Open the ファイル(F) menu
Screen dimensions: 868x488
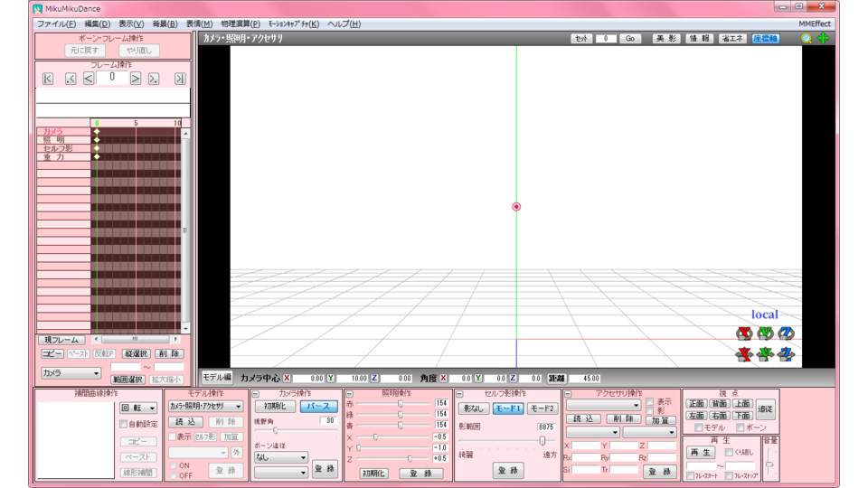(x=56, y=24)
